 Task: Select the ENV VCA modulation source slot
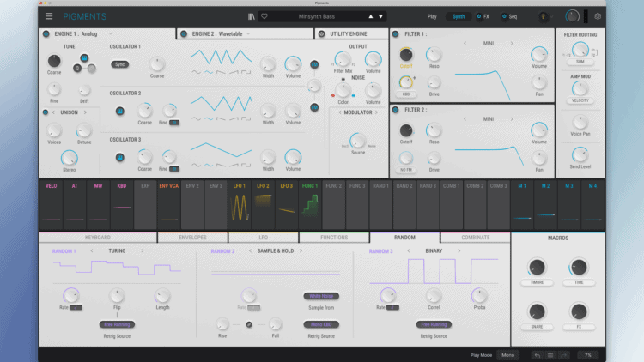[x=169, y=204]
